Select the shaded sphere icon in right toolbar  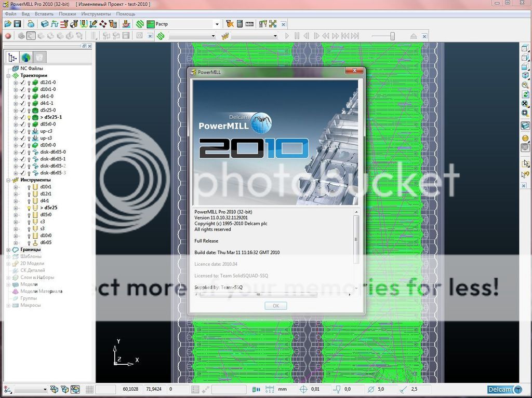(x=525, y=139)
